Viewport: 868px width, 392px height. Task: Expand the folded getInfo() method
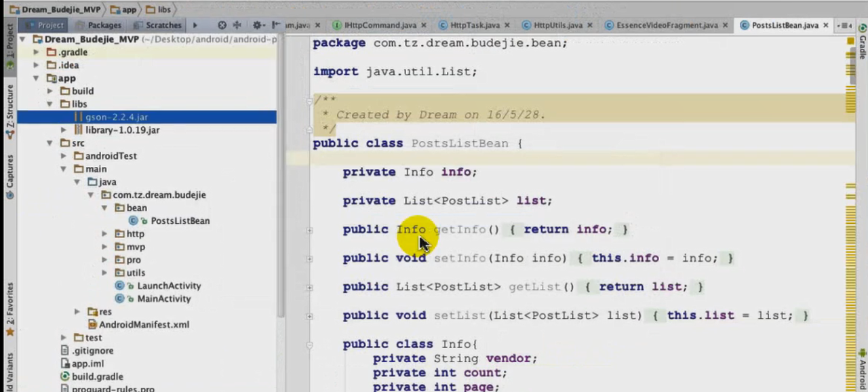pos(309,230)
